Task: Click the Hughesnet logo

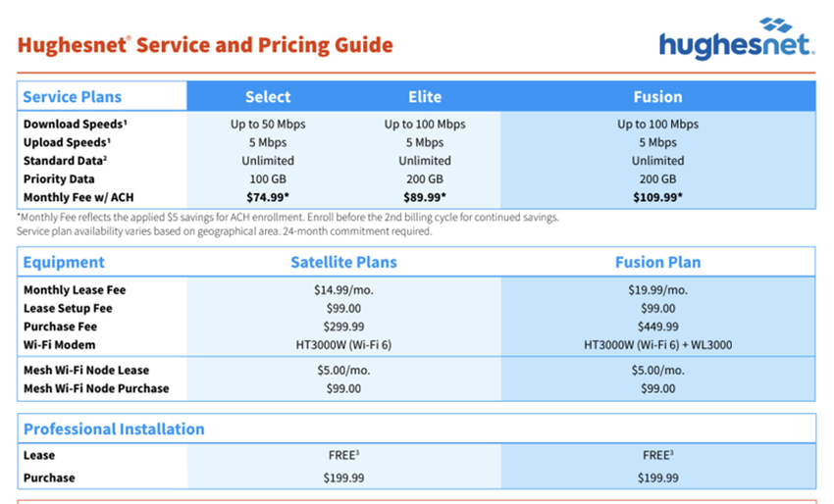Action: 736,39
